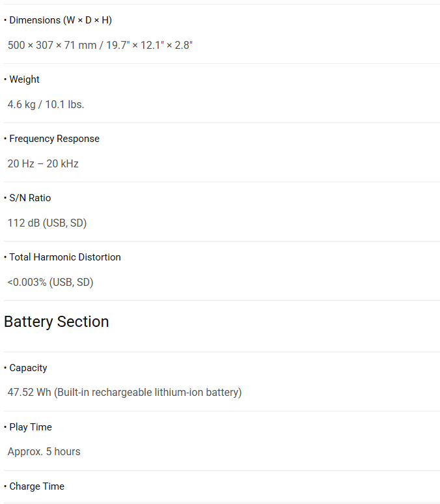This screenshot has width=440, height=504.
Task: Click the Weight spec label
Action: click(x=24, y=79)
